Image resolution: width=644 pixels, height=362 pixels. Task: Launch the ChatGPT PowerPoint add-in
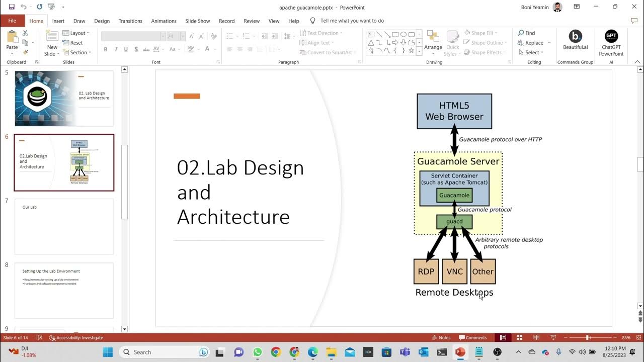[611, 43]
